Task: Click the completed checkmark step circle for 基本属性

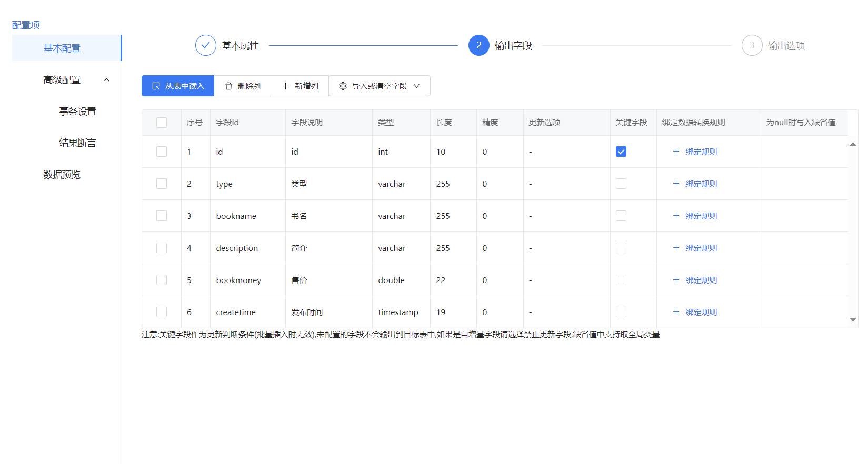Action: coord(206,45)
